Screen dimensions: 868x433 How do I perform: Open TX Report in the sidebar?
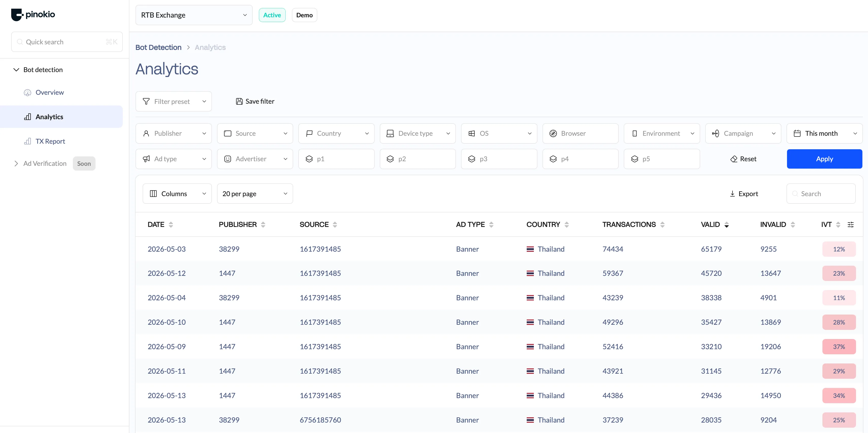pyautogui.click(x=50, y=141)
